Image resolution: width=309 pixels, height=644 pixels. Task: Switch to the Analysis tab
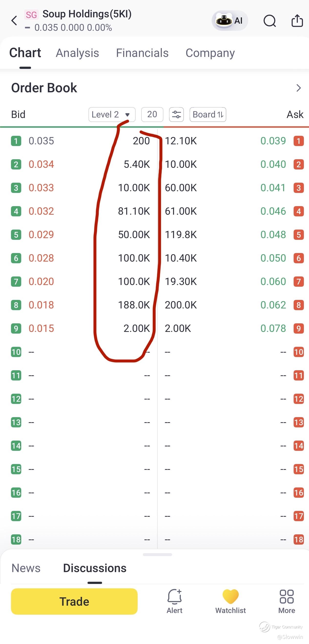pos(77,53)
